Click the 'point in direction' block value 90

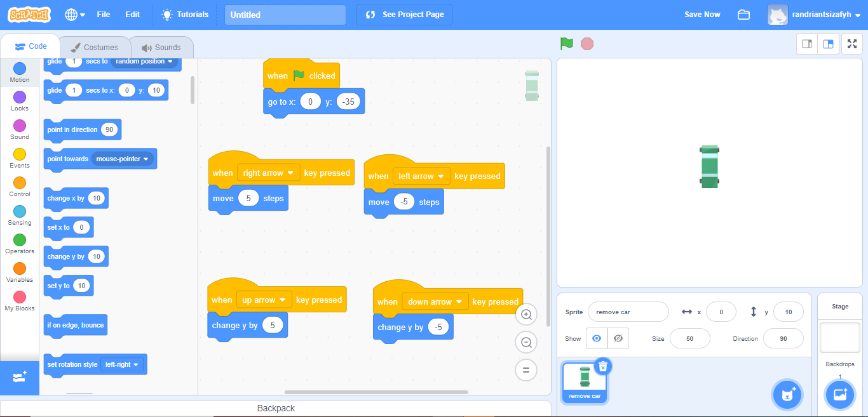109,129
